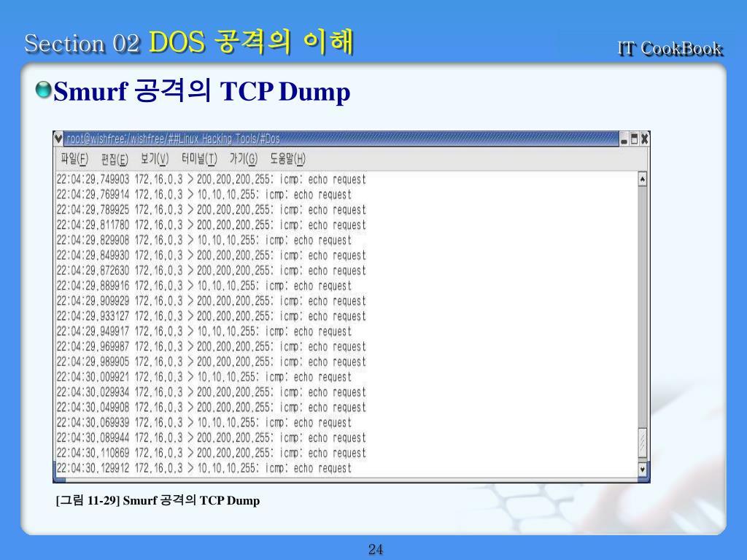Select the line with timestamp 22:04:29.909929
This screenshot has width=747, height=560.
(211, 301)
